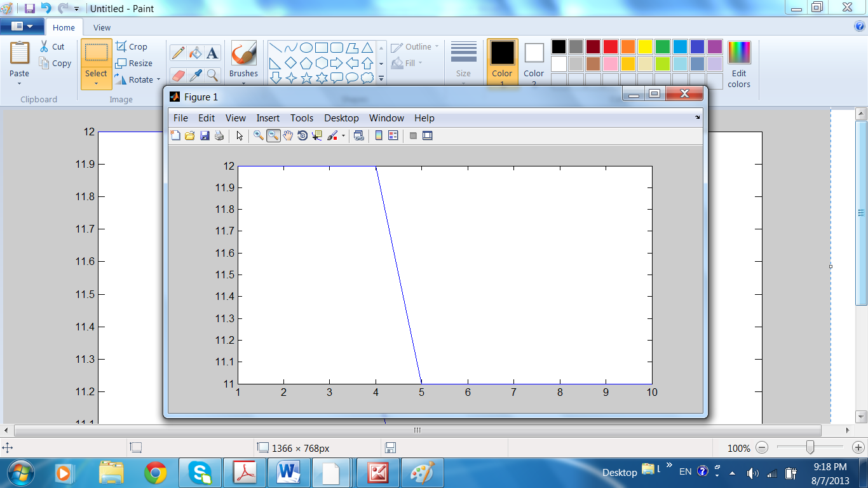The width and height of the screenshot is (868, 488).
Task: Open the Rotate dropdown in Image group
Action: click(x=158, y=80)
